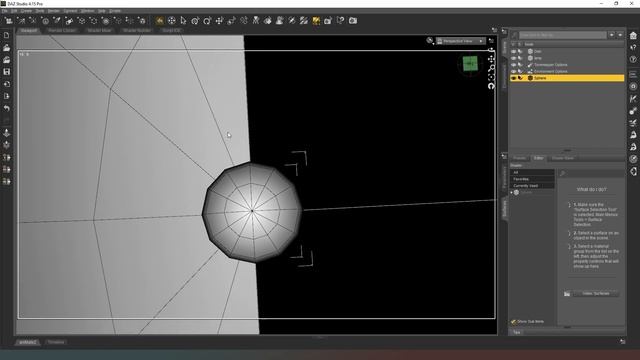The width and height of the screenshot is (640, 360).
Task: Click the green view cube in viewport
Action: (470, 64)
